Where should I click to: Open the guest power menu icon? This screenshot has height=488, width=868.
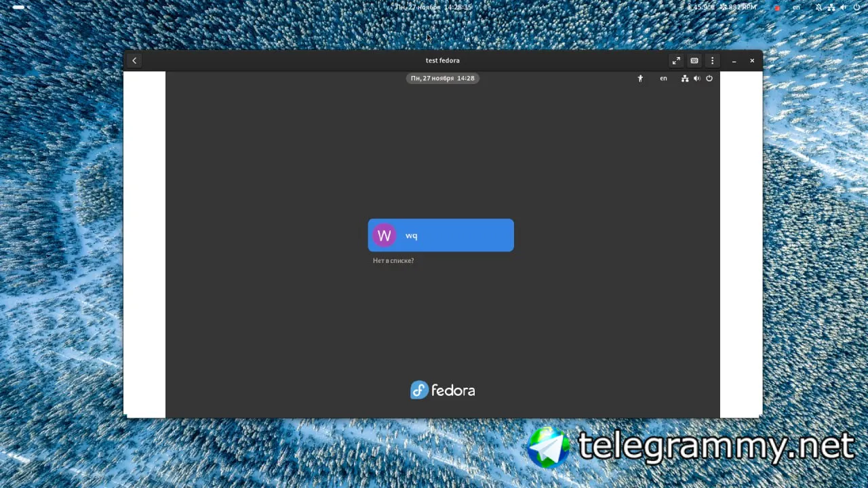click(709, 79)
